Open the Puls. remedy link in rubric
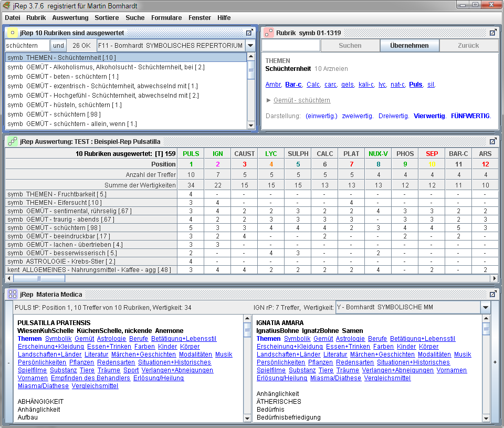 (416, 85)
